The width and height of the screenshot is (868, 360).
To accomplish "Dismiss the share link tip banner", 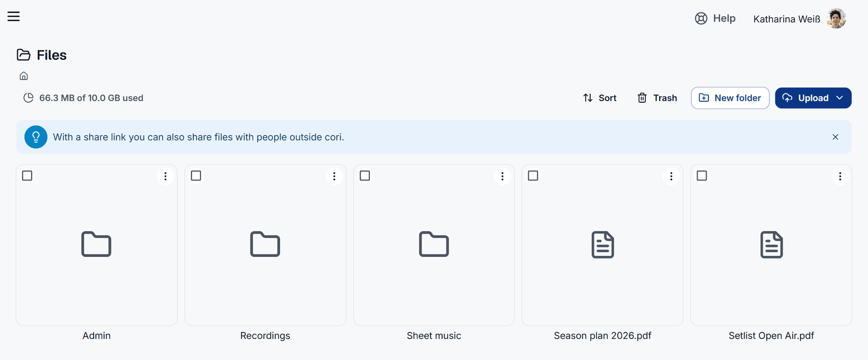I will click(835, 137).
